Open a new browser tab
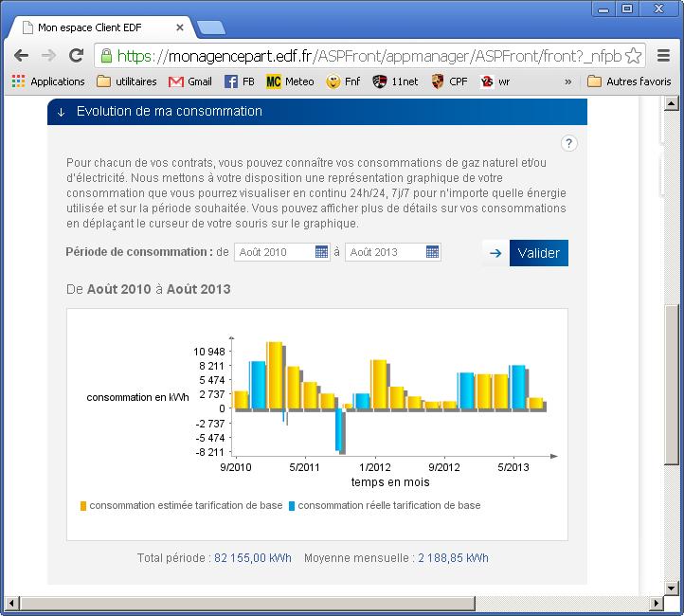 210,27
